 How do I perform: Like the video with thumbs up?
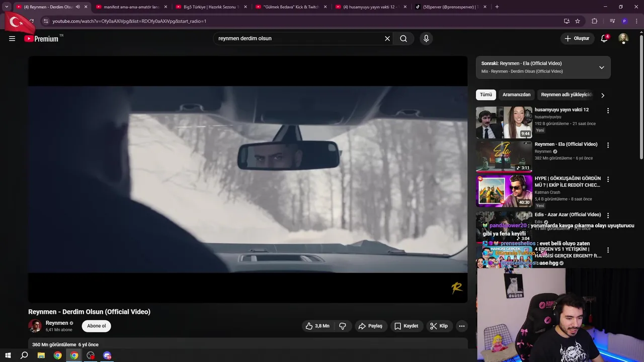(x=317, y=326)
